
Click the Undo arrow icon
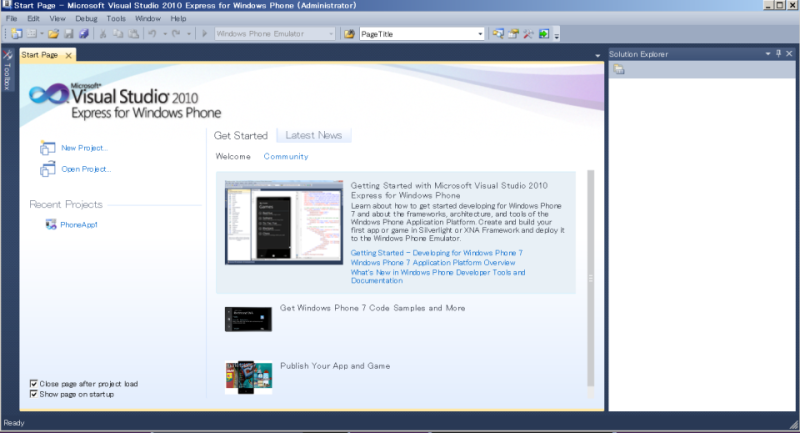(x=152, y=34)
